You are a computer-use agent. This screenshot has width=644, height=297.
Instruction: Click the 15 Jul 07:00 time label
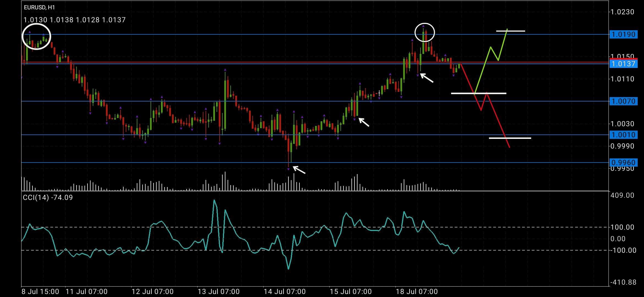tap(351, 291)
